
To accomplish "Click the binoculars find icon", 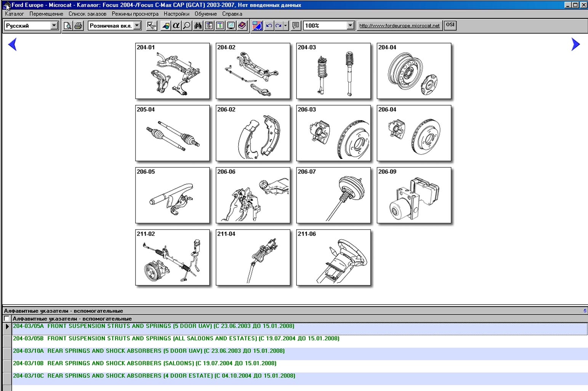I will click(x=198, y=26).
